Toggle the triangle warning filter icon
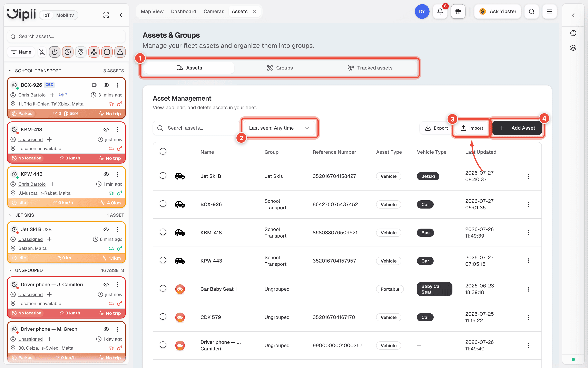 click(120, 52)
